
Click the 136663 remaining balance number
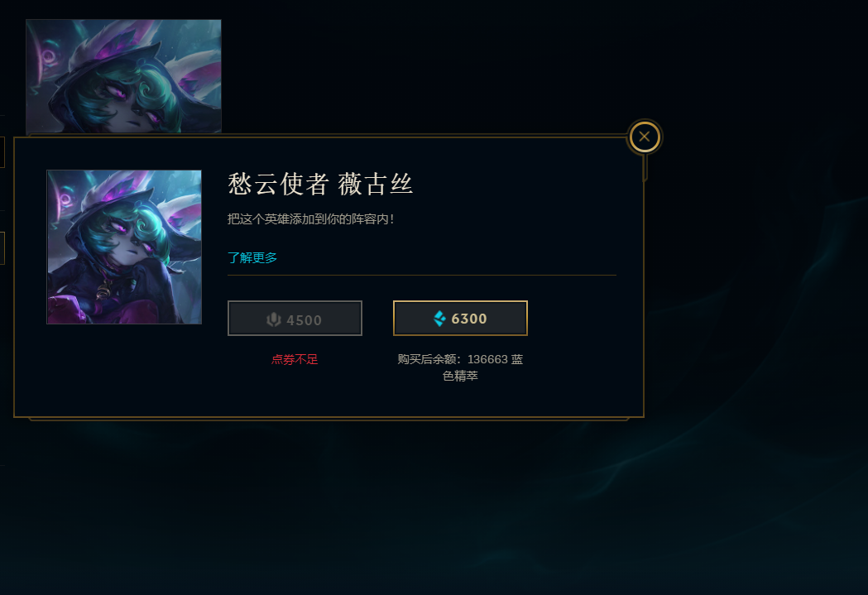point(487,359)
